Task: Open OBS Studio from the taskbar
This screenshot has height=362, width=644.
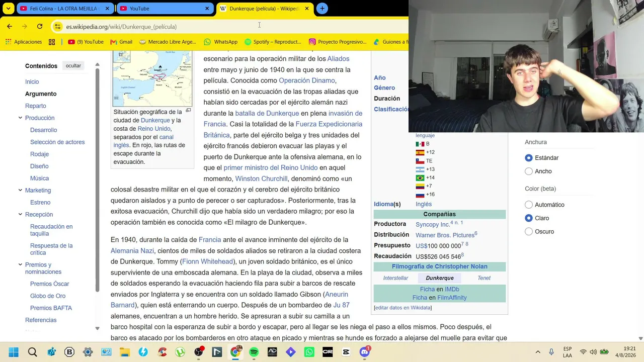Action: pyautogui.click(x=199, y=352)
